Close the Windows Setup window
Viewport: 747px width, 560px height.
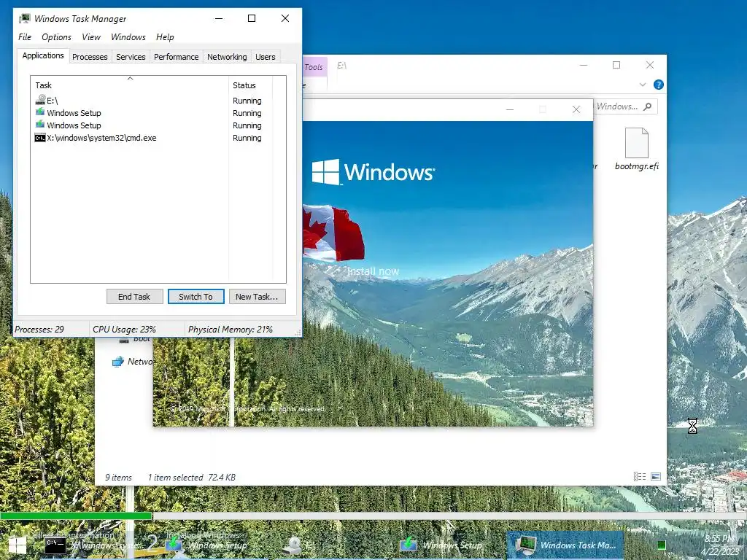(x=576, y=110)
